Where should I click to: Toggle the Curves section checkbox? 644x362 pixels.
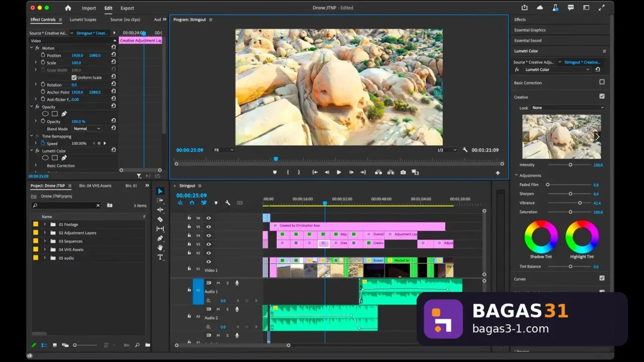(602, 278)
